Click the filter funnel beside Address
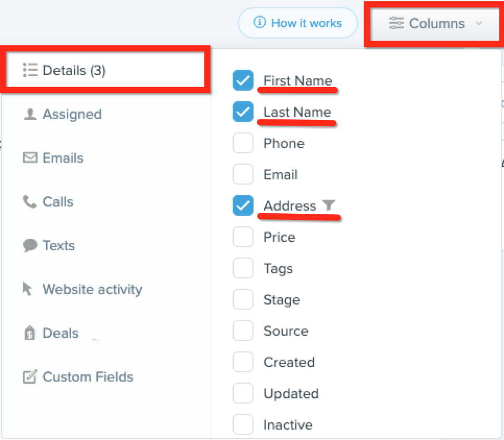 [328, 205]
